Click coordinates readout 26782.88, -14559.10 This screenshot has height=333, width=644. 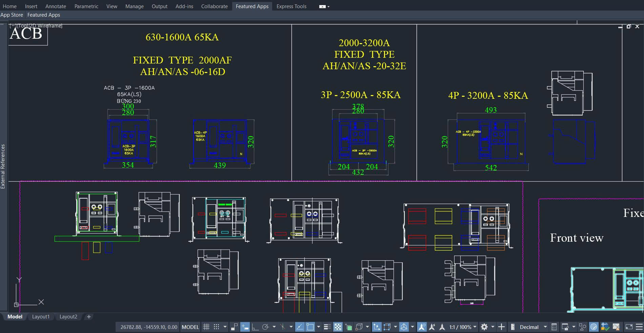149,327
